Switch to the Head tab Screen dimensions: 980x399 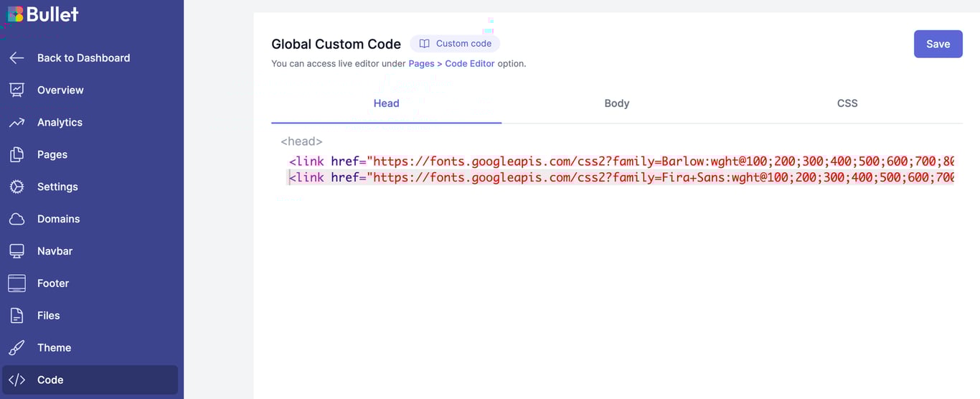pyautogui.click(x=386, y=103)
